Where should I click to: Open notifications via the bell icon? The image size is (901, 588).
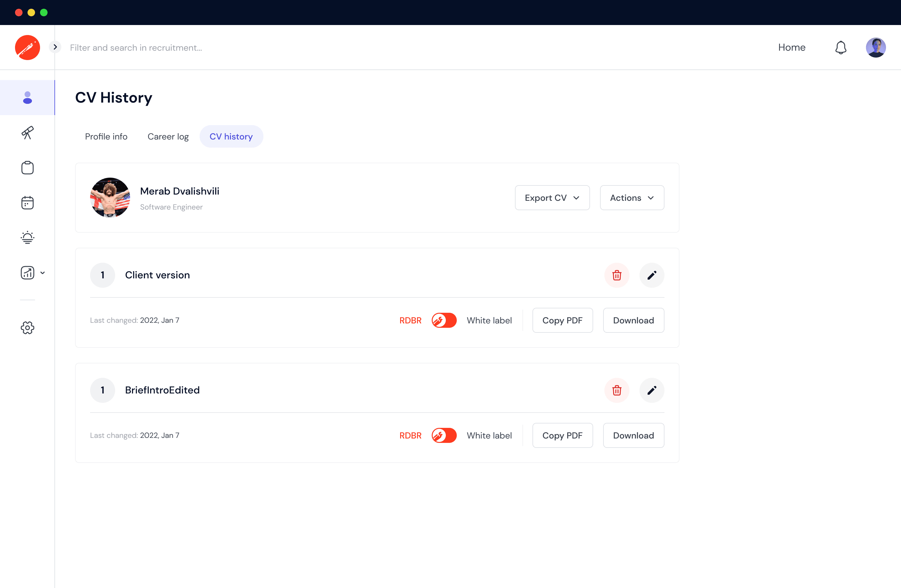pos(840,47)
